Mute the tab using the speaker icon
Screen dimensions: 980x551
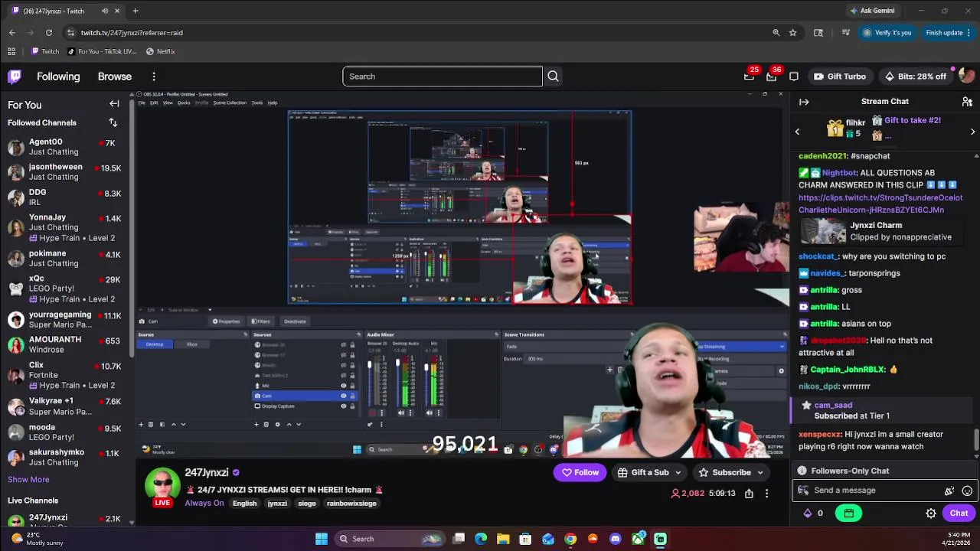click(105, 11)
